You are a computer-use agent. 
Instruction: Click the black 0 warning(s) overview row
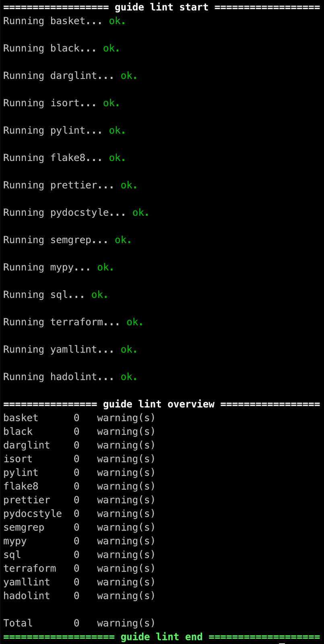tap(79, 431)
